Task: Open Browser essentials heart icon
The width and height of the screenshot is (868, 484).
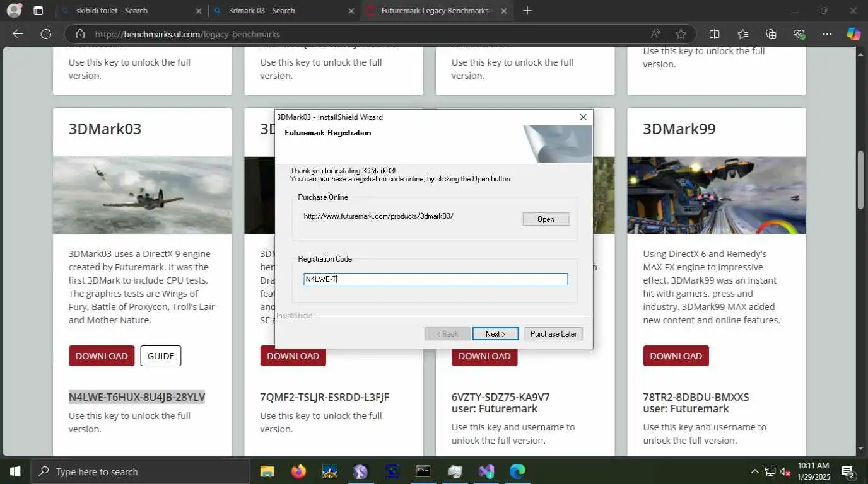Action: pos(799,34)
